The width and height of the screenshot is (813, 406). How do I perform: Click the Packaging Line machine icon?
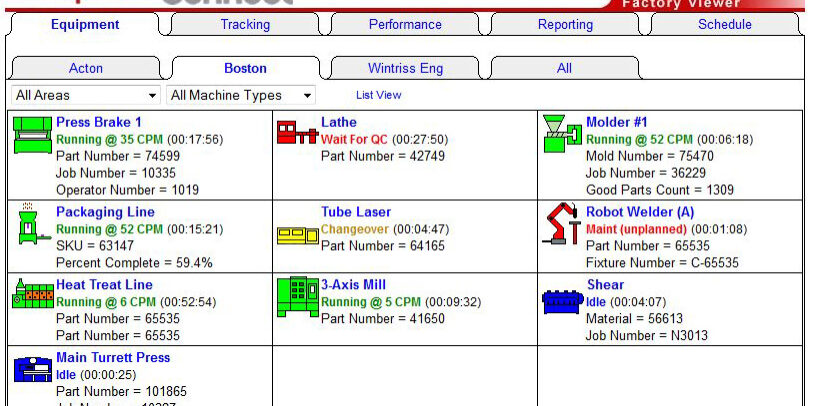click(x=29, y=226)
